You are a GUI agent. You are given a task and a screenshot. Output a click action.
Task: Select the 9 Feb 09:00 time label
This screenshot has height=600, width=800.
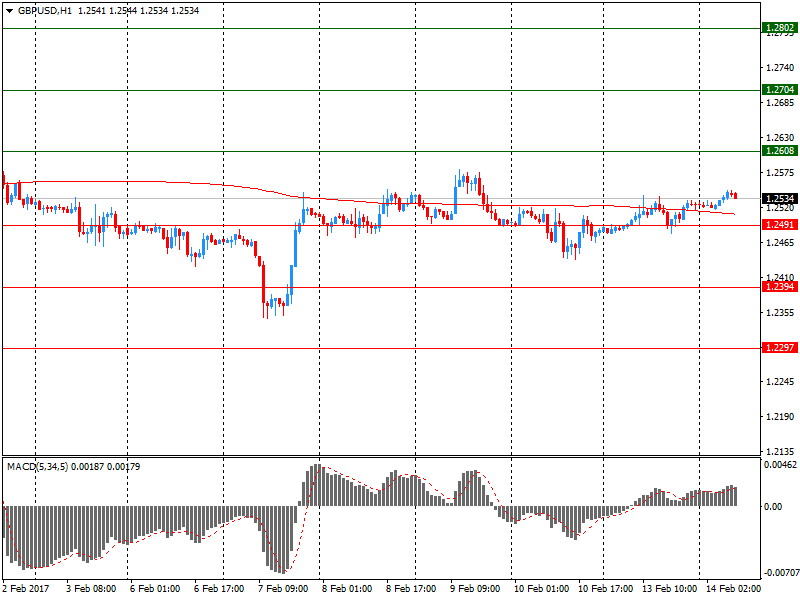[475, 589]
